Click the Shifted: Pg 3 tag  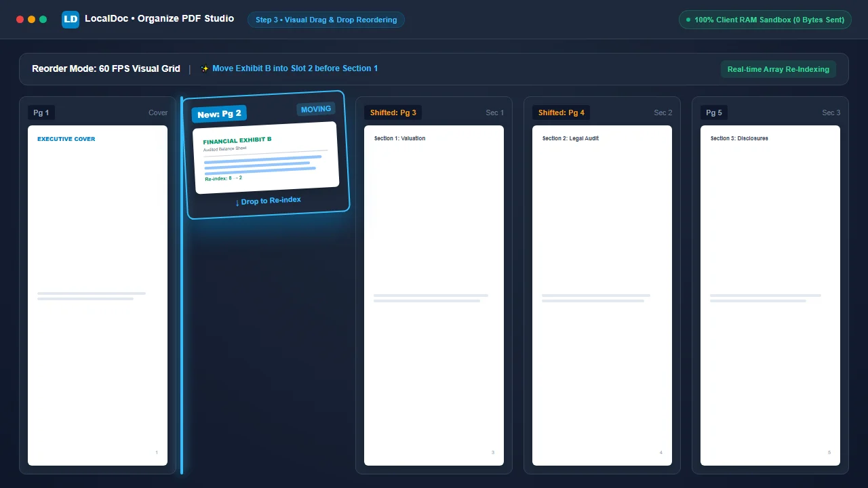pos(393,113)
